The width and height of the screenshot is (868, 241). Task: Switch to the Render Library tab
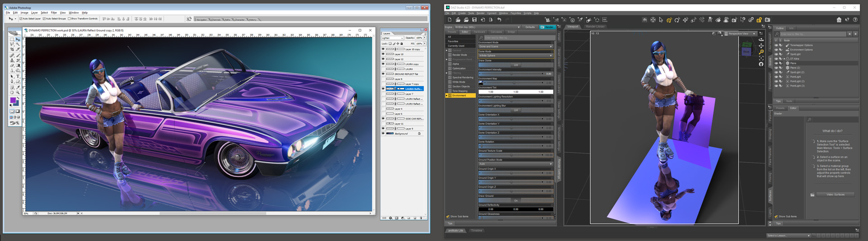595,27
